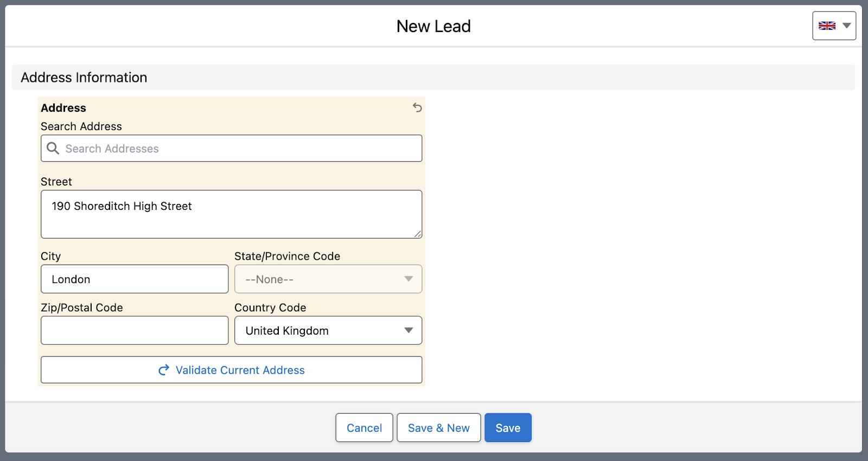Click the magnifying glass search icon
This screenshot has height=461, width=868.
pyautogui.click(x=53, y=148)
